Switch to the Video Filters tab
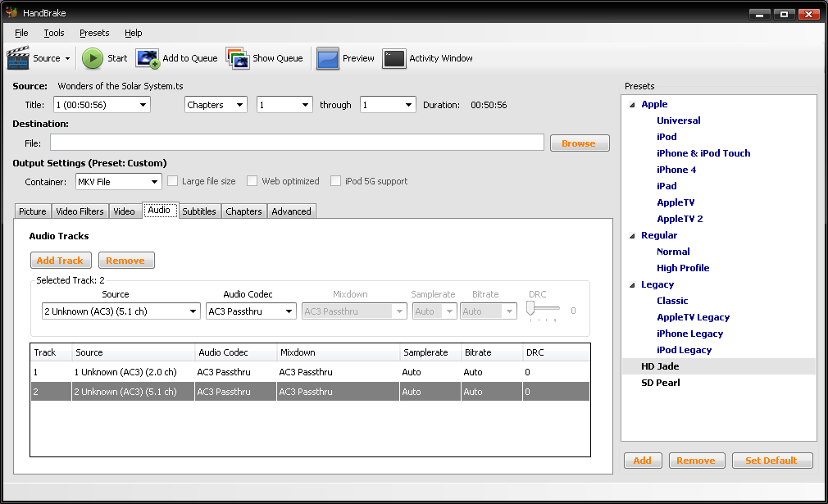This screenshot has height=504, width=828. [80, 211]
